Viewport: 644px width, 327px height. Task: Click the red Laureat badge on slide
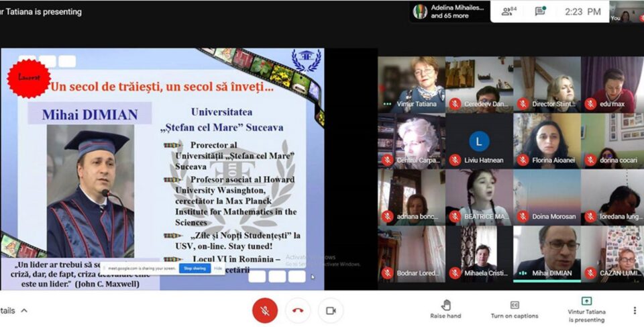tap(29, 78)
